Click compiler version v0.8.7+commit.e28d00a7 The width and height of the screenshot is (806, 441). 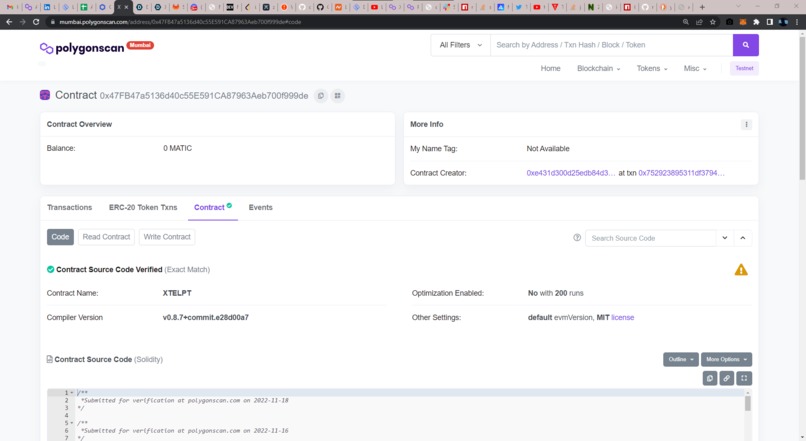(206, 318)
